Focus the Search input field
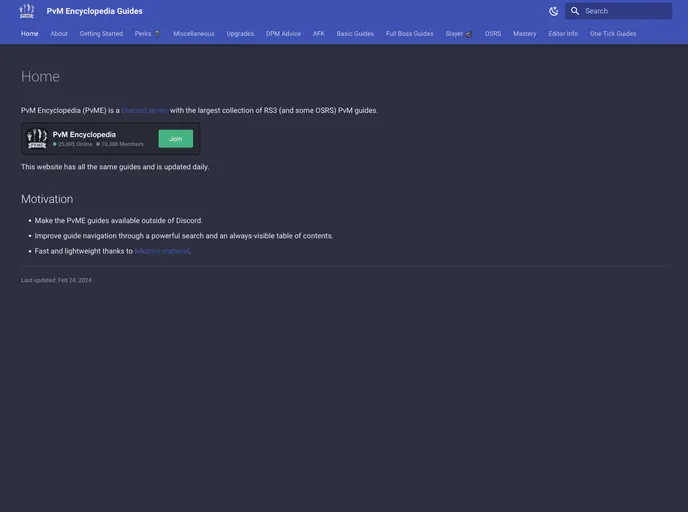Viewport: 688px width, 512px height. (619, 11)
